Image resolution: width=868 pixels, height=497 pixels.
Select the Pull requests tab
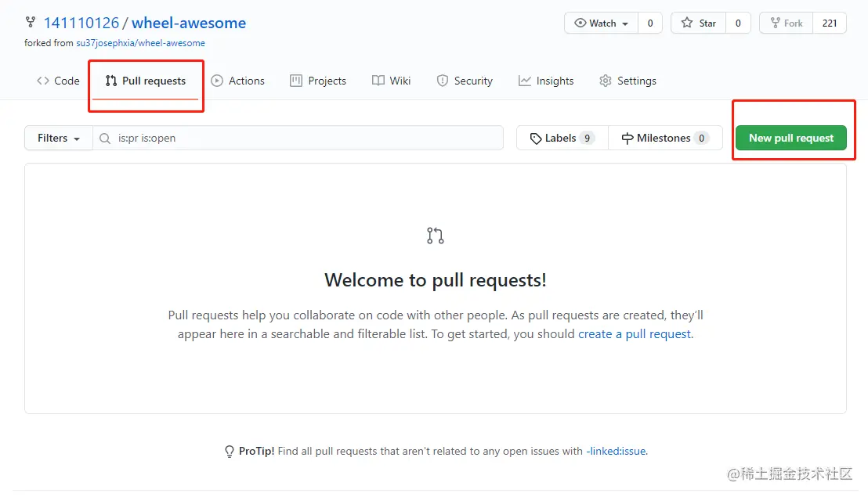click(146, 81)
